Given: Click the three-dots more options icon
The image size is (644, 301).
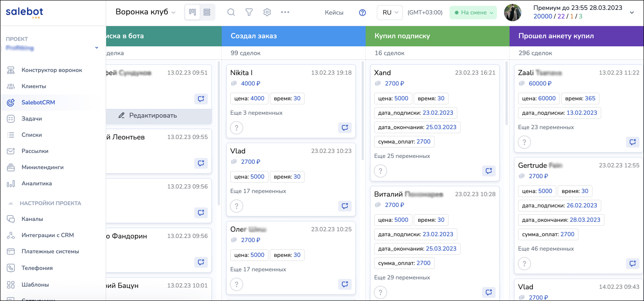Looking at the screenshot, I should pyautogui.click(x=285, y=13).
